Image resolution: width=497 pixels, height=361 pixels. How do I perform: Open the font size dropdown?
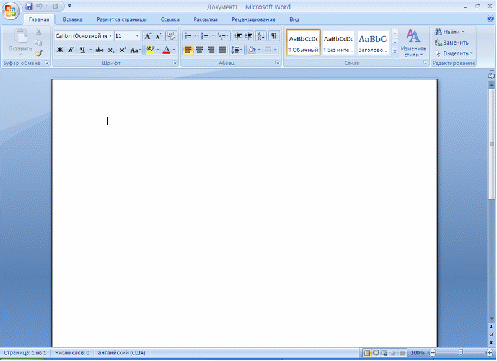pos(137,36)
